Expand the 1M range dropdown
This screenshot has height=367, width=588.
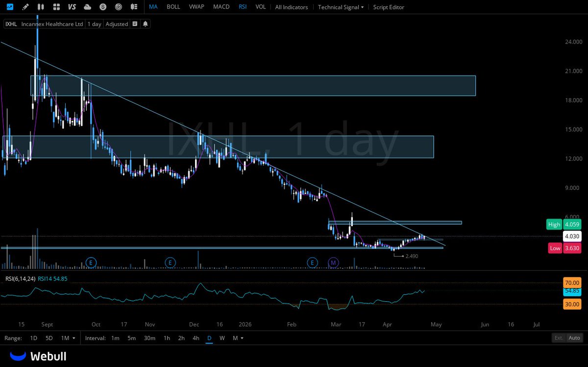point(68,338)
